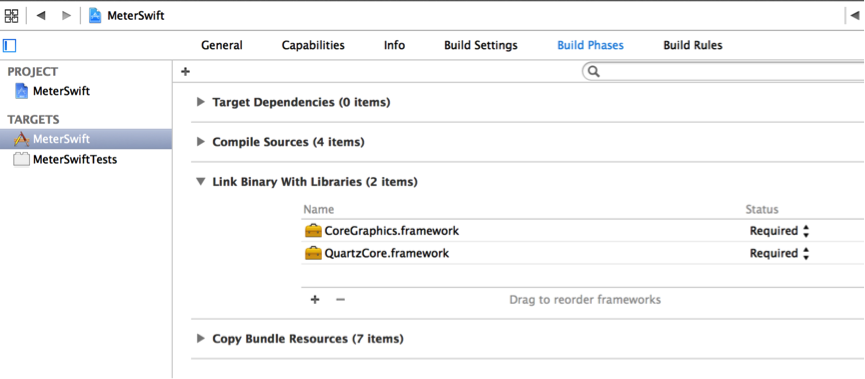Select the Build Phases tab
Viewport: 865px width, 379px height.
(x=590, y=45)
